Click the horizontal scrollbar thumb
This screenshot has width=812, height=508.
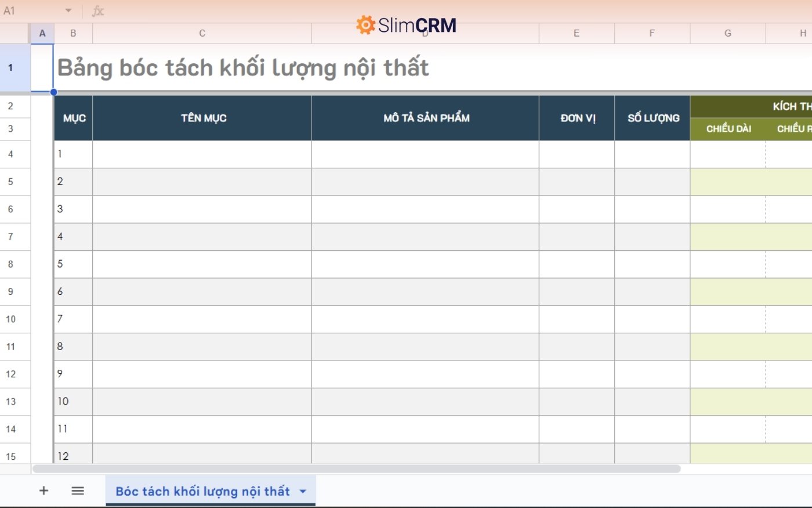356,469
